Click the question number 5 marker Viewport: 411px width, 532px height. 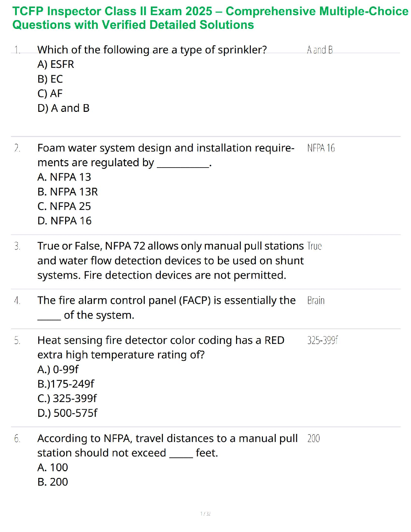click(x=17, y=341)
